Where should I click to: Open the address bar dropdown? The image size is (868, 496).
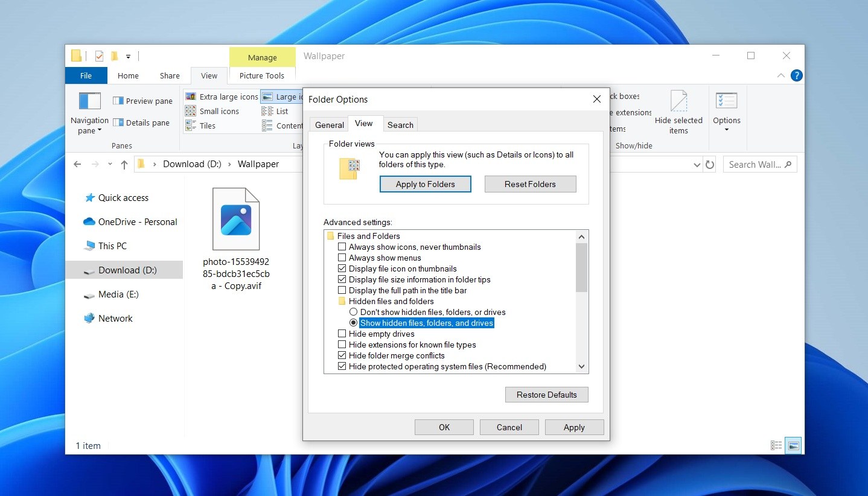(x=697, y=164)
